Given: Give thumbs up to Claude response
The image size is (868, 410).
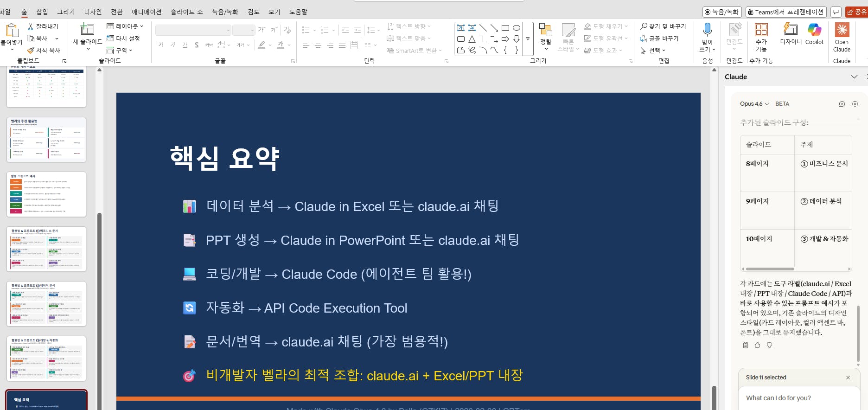Looking at the screenshot, I should [758, 345].
